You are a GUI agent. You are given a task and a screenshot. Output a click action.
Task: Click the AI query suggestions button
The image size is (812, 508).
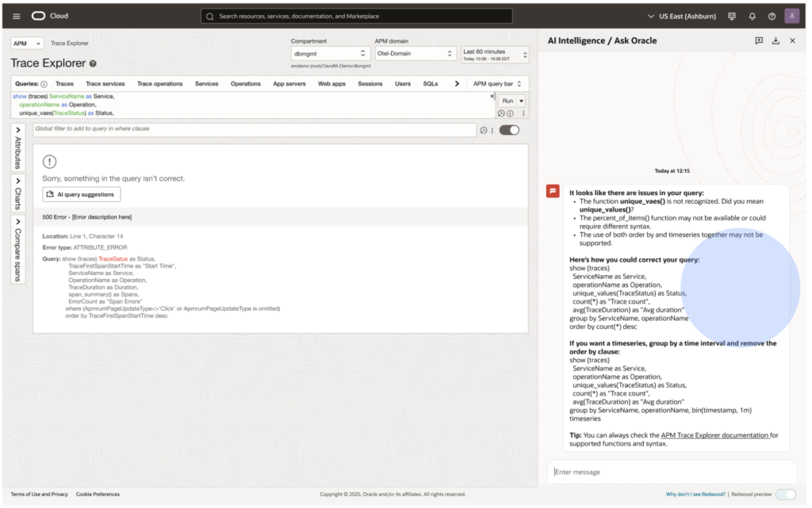(x=82, y=194)
